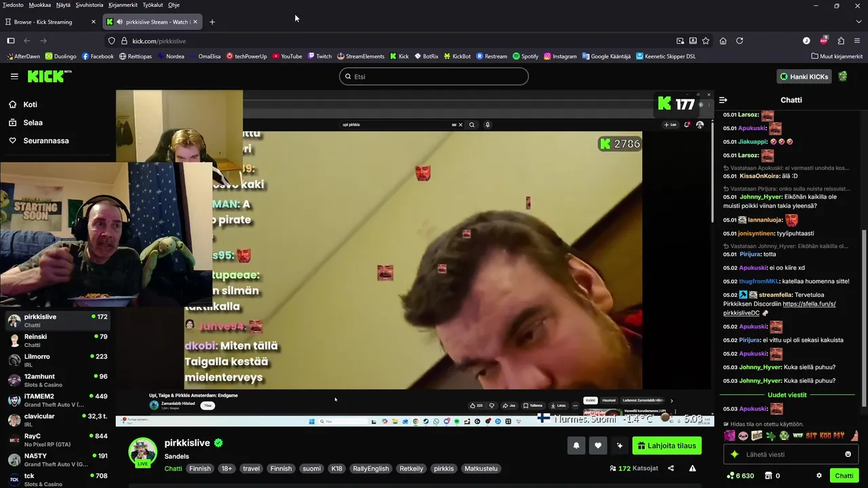Close the pirkkislive Stream browser tab
Image resolution: width=868 pixels, height=488 pixels.
[195, 22]
